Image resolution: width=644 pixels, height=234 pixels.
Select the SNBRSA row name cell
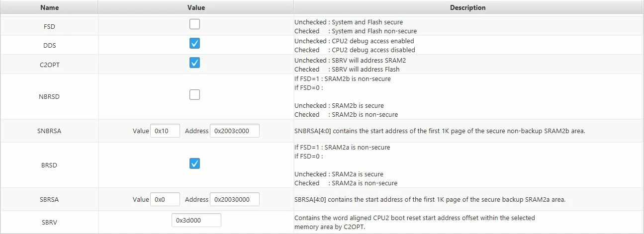coord(49,131)
